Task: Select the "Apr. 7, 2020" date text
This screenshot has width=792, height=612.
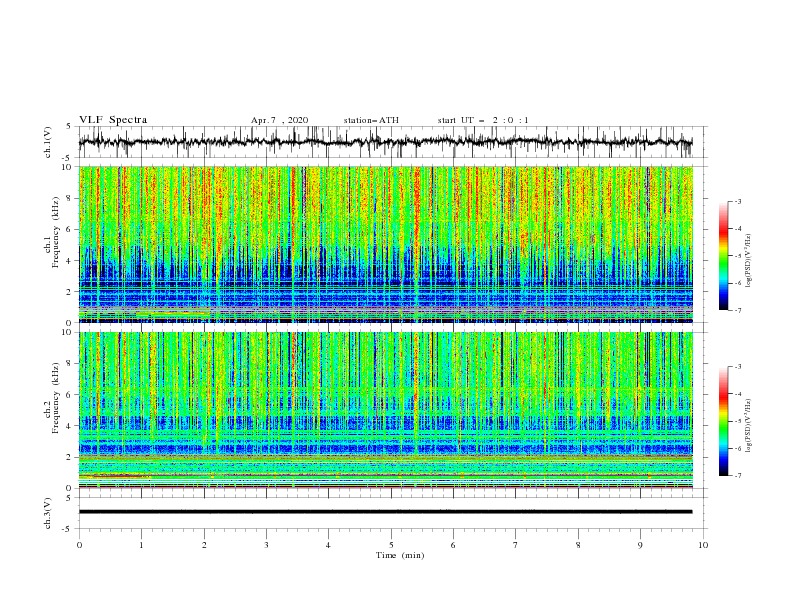Action: click(279, 120)
